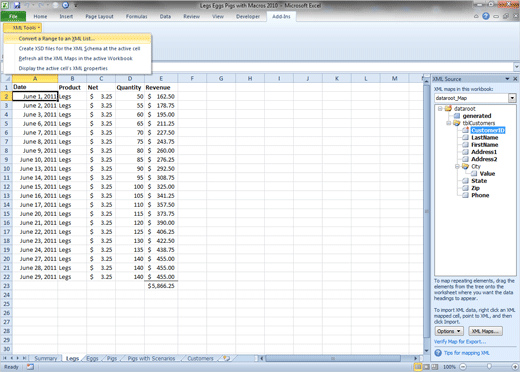
Task: Click the zoom in plus button
Action: (515, 367)
